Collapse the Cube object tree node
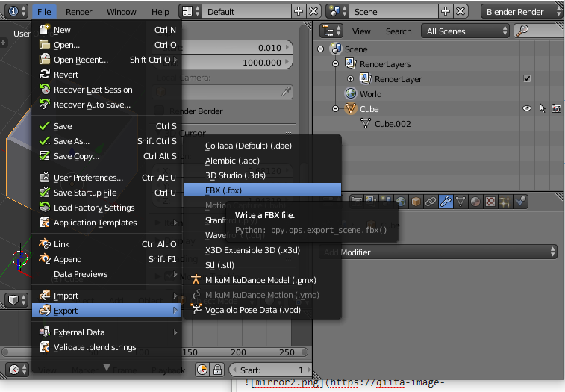This screenshot has width=565, height=392. [335, 108]
